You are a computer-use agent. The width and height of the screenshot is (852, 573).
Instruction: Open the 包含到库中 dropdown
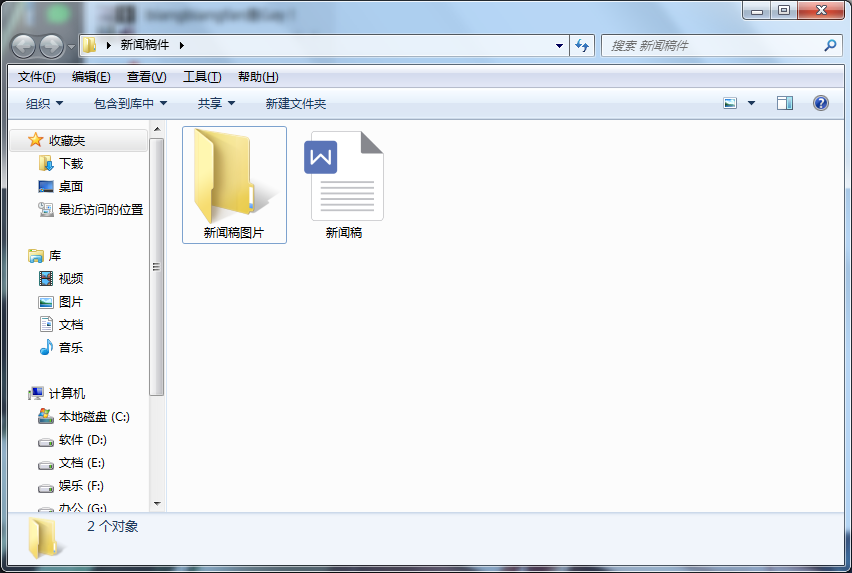(x=130, y=103)
